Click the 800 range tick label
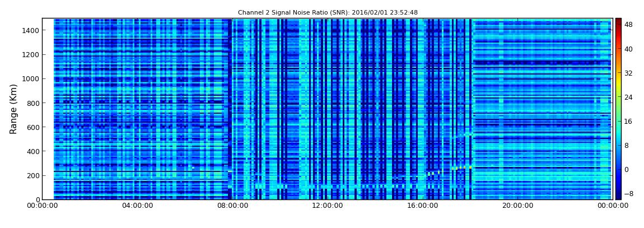 (x=33, y=103)
